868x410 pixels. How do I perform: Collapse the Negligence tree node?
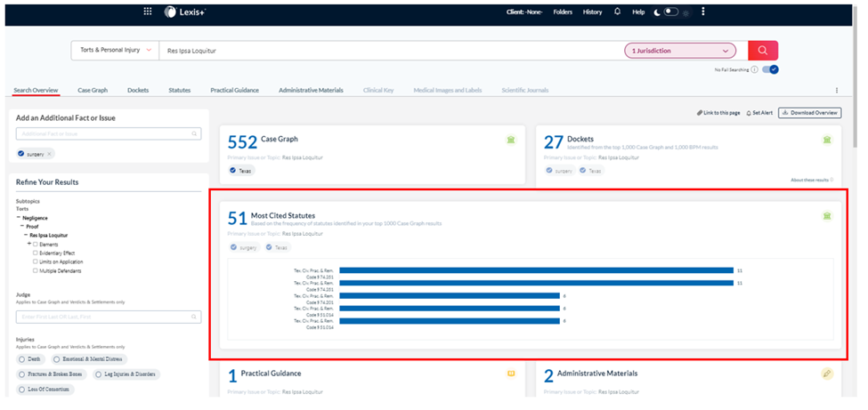(19, 218)
